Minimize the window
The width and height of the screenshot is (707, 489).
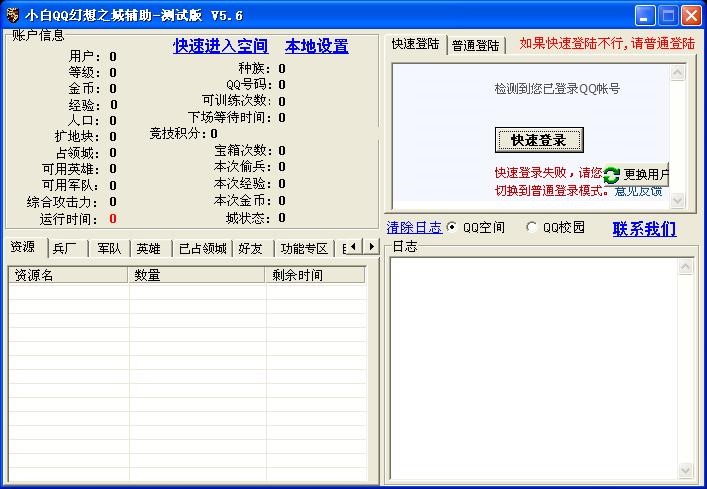[645, 16]
